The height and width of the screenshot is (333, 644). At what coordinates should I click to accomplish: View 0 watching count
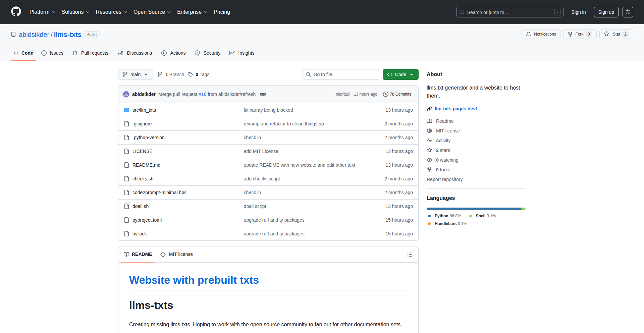tap(447, 160)
